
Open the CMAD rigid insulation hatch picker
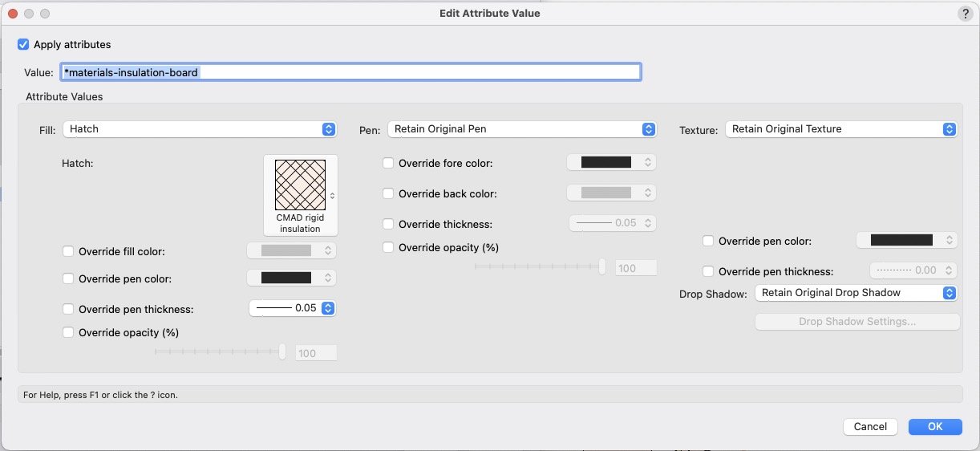coord(301,195)
